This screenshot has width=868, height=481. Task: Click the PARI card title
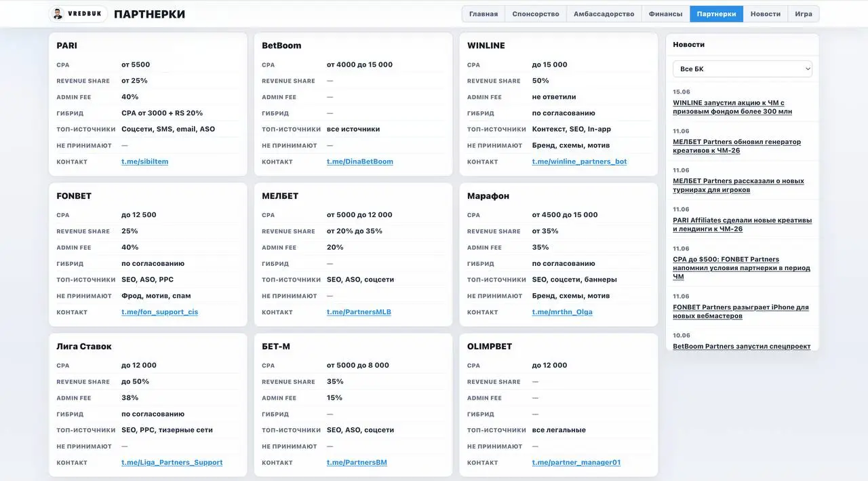coord(66,45)
